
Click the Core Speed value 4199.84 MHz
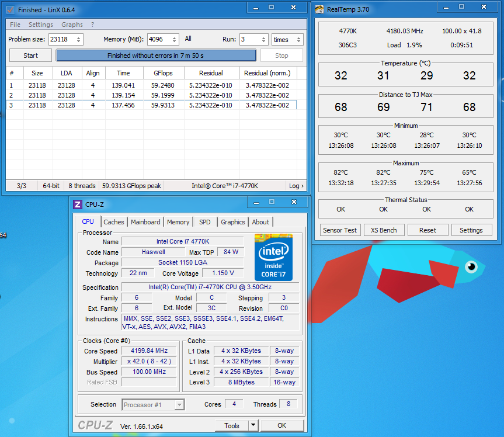coord(149,351)
